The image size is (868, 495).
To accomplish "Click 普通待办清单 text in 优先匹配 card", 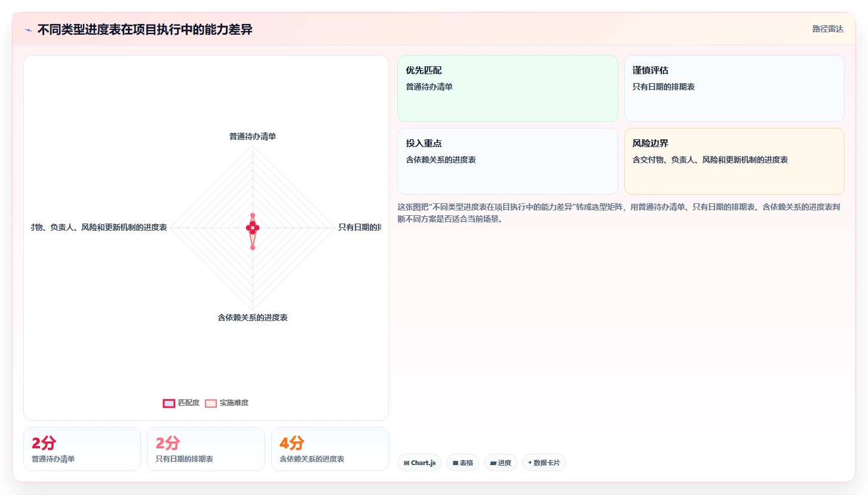I will click(x=430, y=87).
